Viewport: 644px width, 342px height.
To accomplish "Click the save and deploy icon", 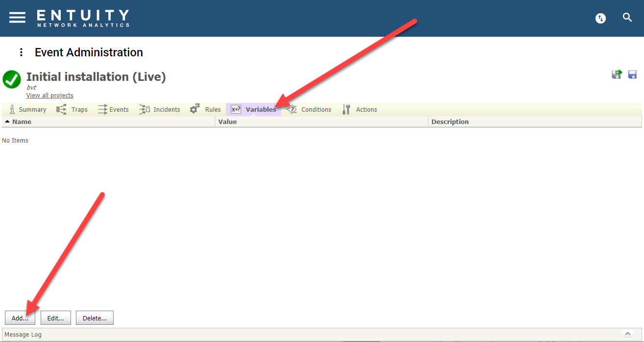I will point(617,74).
